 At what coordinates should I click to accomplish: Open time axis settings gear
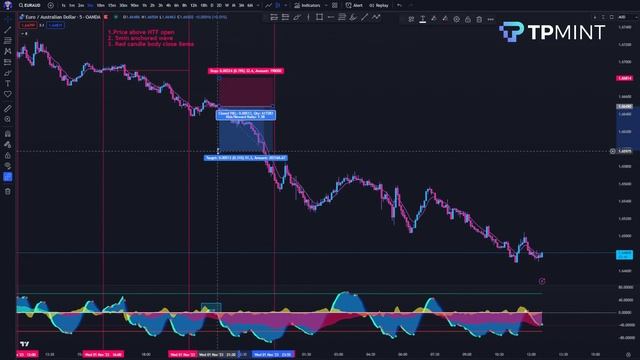628,355
